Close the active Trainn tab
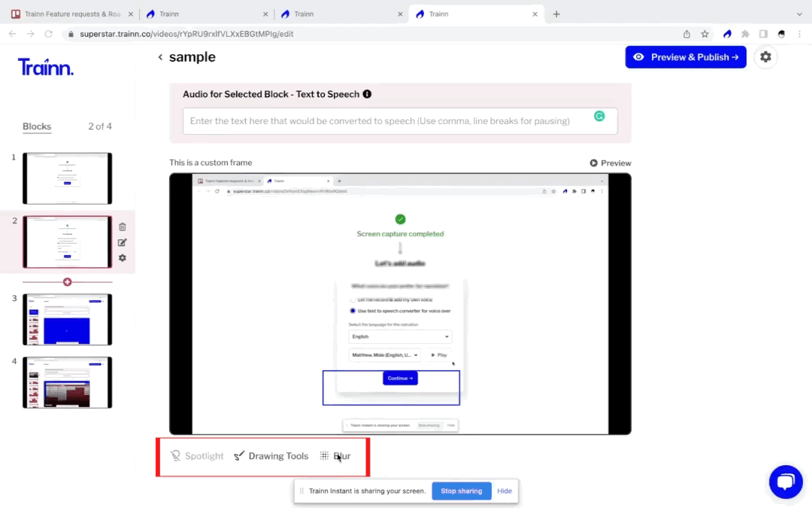812x508 pixels. (x=535, y=14)
